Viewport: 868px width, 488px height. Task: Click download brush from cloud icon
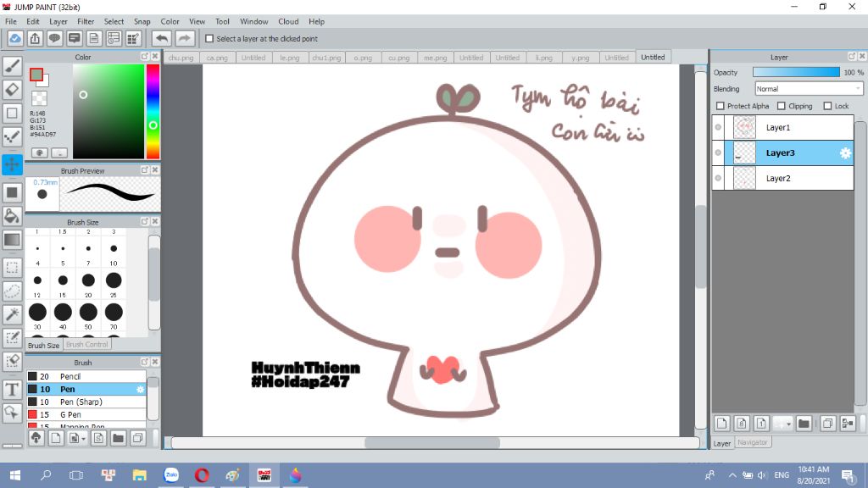pos(36,438)
